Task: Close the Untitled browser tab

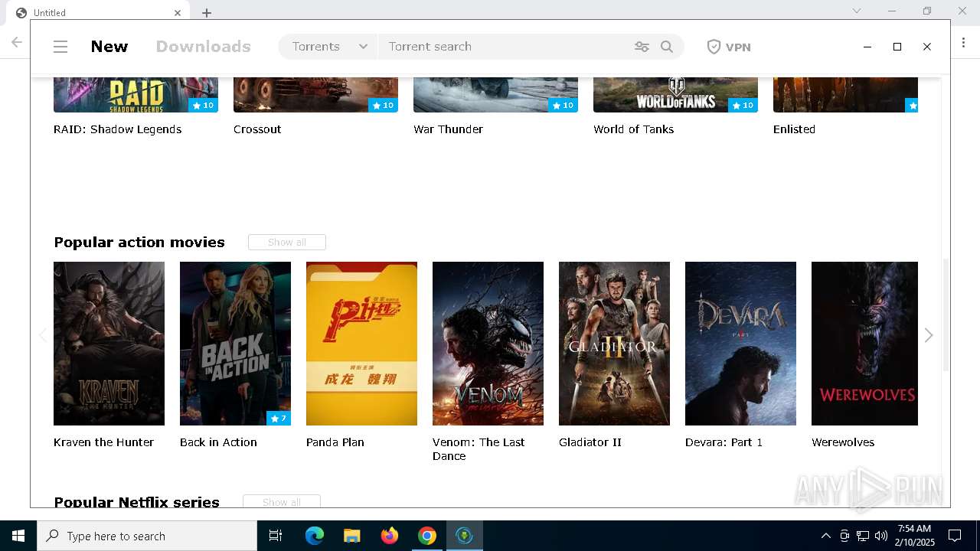Action: click(x=178, y=12)
